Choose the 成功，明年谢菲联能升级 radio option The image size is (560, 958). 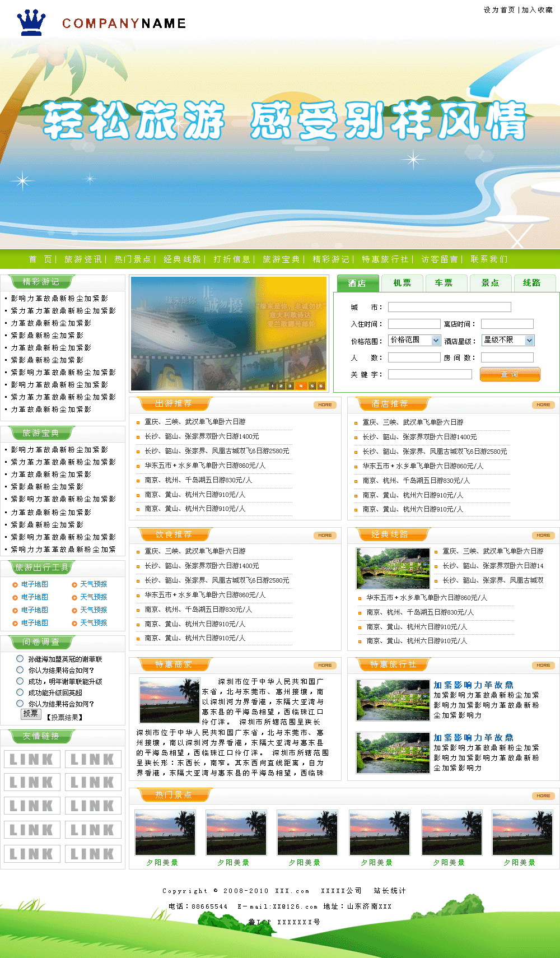[20, 681]
